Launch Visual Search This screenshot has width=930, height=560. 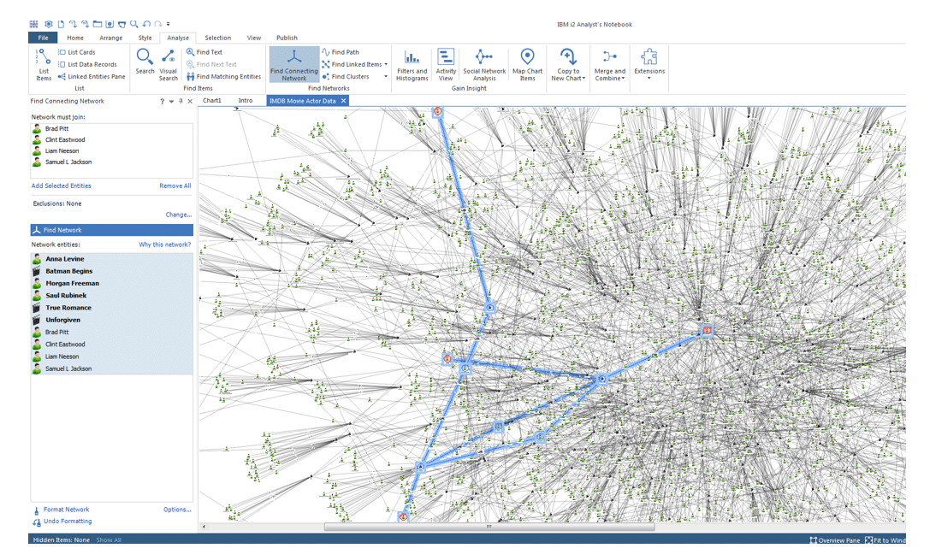coord(168,65)
